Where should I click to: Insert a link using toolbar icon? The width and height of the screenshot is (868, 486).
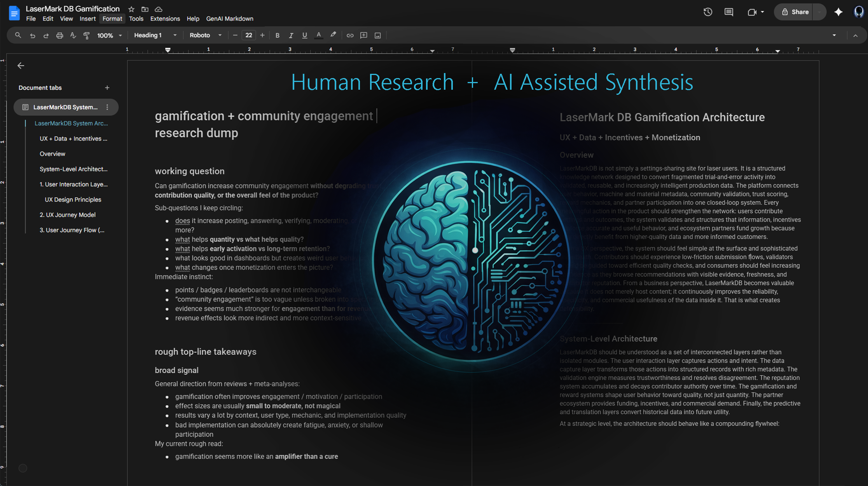coord(350,35)
